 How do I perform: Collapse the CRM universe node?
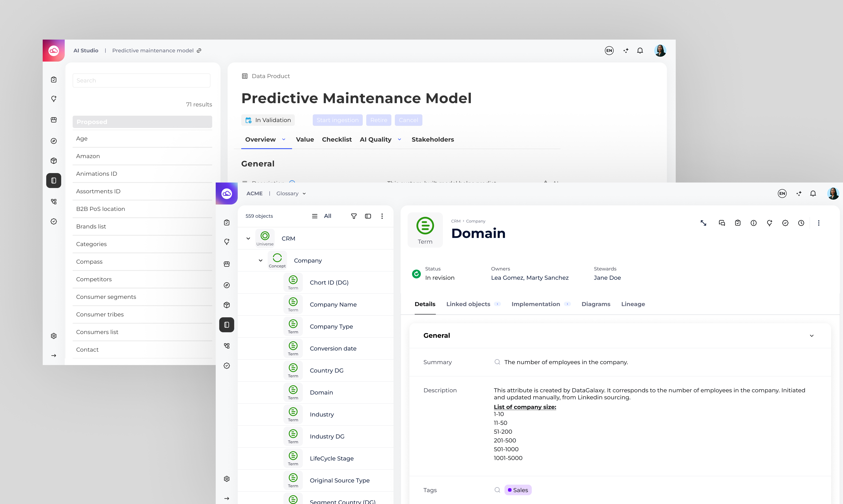click(248, 238)
